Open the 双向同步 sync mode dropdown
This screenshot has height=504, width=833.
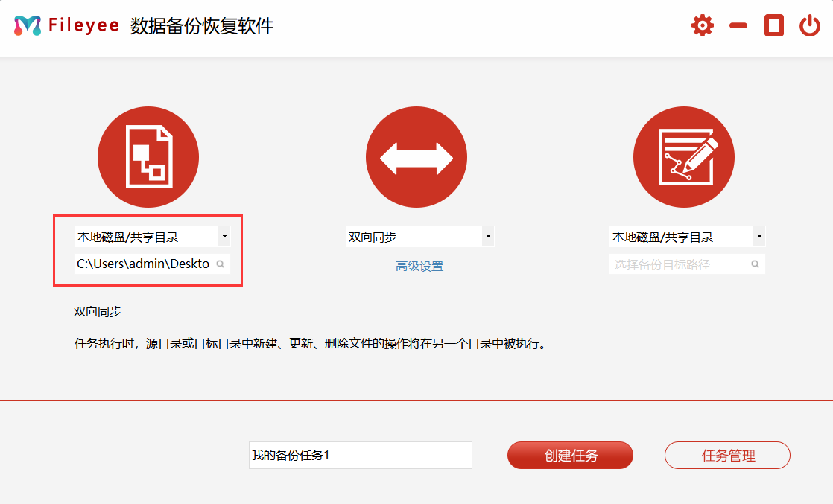tap(488, 237)
